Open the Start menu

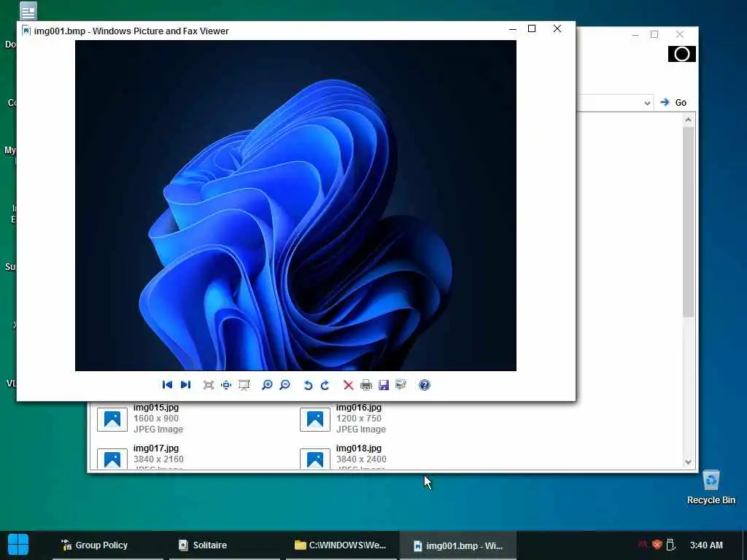coord(18,544)
